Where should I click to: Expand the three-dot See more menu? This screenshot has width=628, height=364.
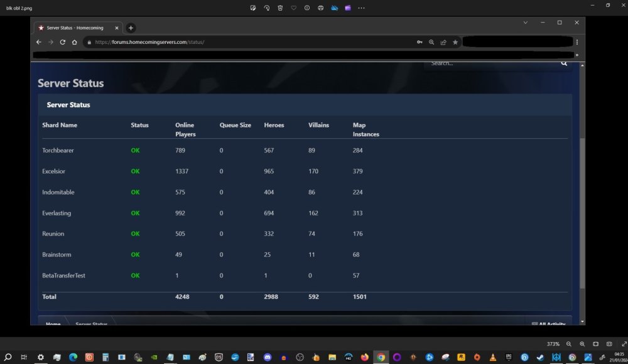click(x=361, y=8)
